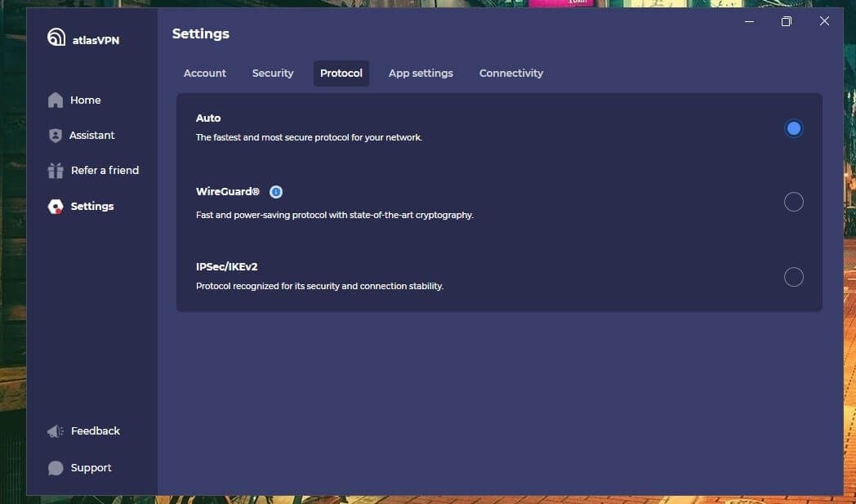
Task: Enable the IPSec/IKEv2 protocol radio button
Action: tap(794, 277)
